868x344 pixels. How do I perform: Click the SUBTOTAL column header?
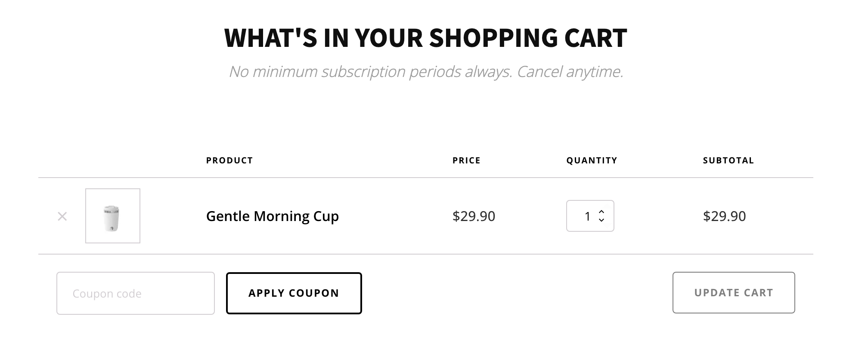point(728,160)
